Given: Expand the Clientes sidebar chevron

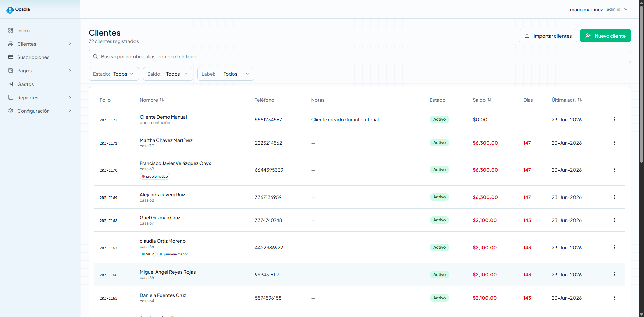Looking at the screenshot, I should tap(70, 44).
